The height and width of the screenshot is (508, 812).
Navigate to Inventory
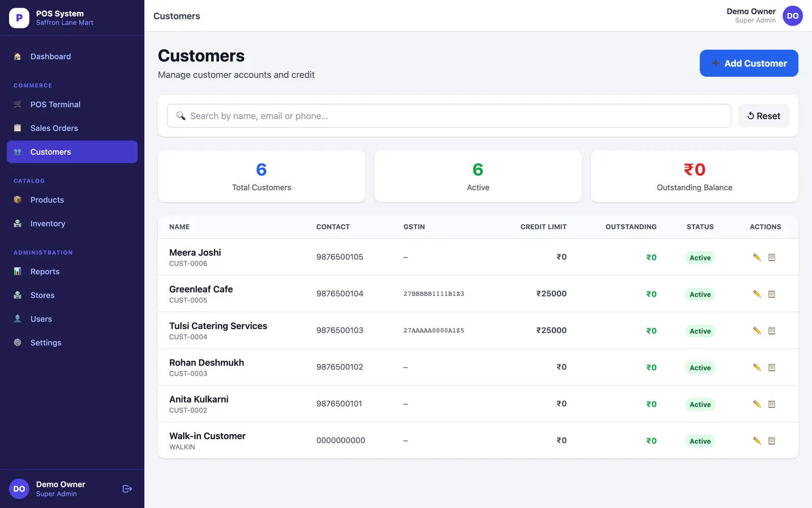click(x=72, y=224)
